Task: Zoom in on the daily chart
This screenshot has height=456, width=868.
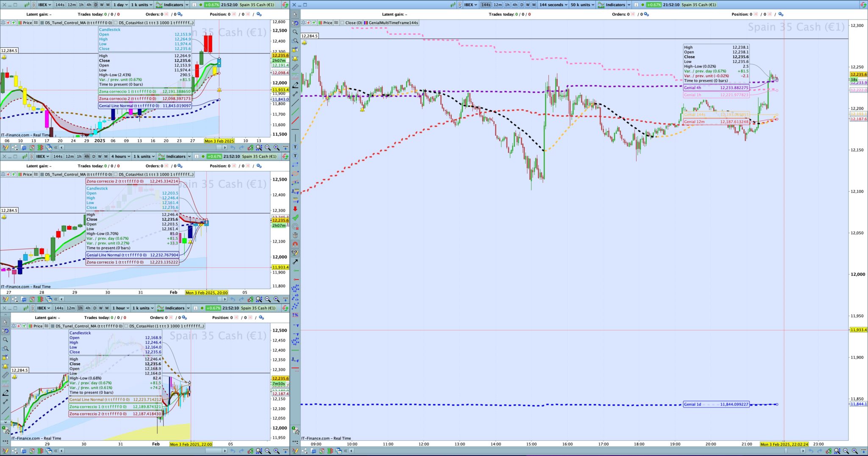Action: [x=276, y=148]
